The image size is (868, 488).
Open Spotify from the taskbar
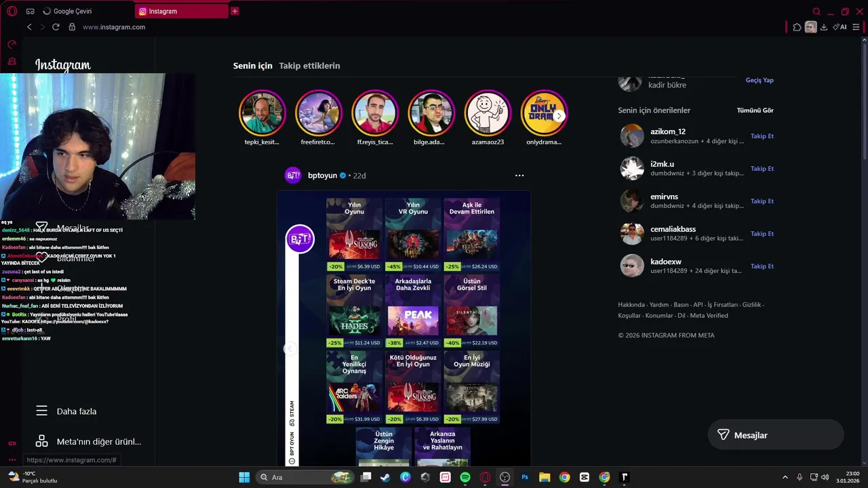point(465,477)
